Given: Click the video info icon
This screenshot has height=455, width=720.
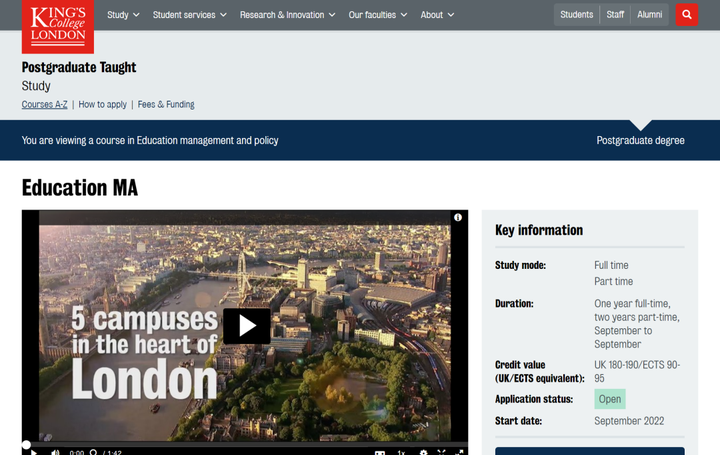Looking at the screenshot, I should (458, 218).
